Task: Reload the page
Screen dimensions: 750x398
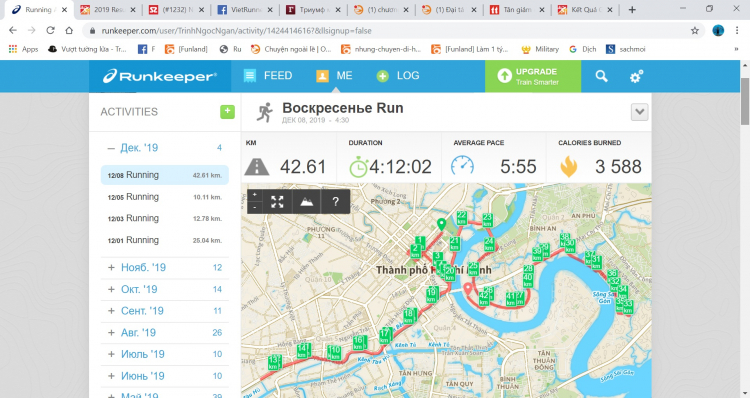Action: pos(50,31)
